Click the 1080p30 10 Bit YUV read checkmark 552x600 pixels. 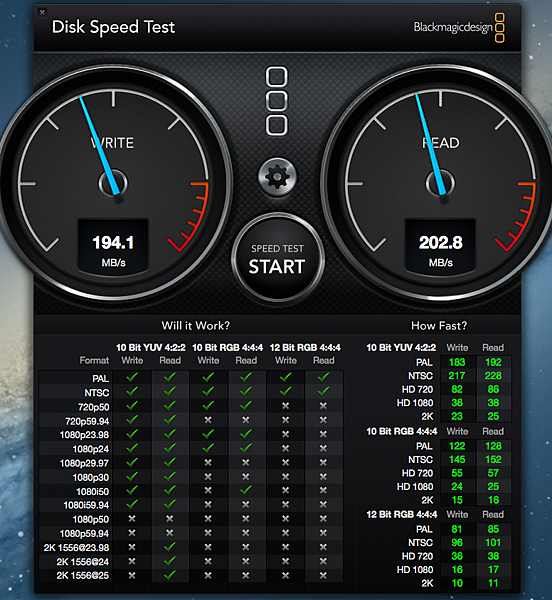point(169,476)
